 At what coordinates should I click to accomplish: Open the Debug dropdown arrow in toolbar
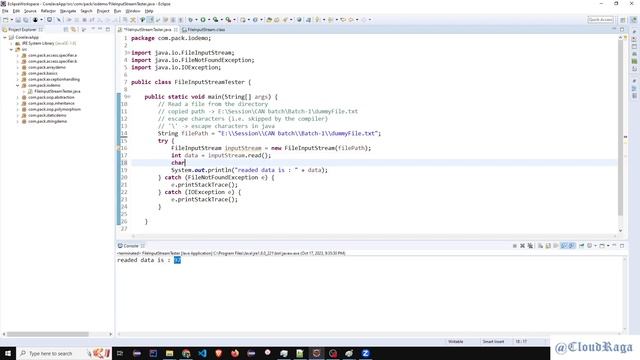coord(196,20)
